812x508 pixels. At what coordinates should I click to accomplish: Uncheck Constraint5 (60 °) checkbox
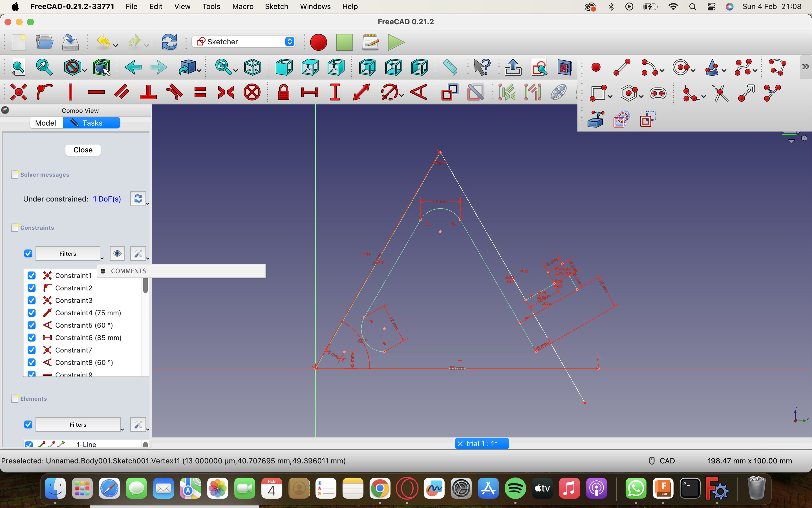[32, 325]
